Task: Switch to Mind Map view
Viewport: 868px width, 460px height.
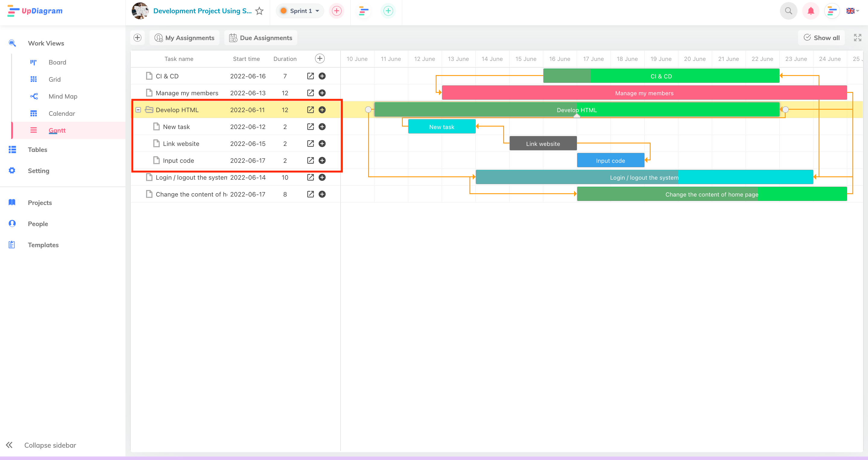Action: pos(63,96)
